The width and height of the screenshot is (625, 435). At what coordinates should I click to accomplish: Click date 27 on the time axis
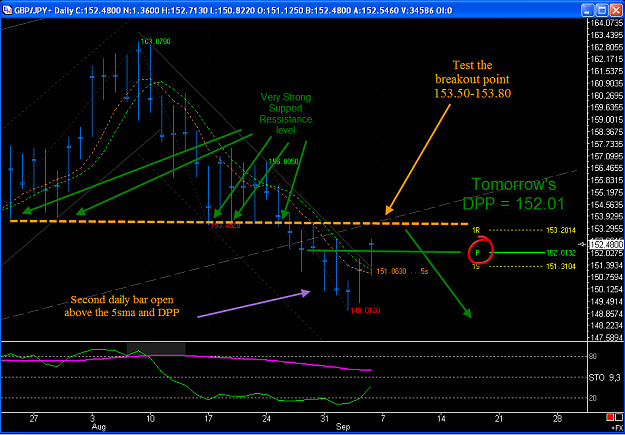34,417
